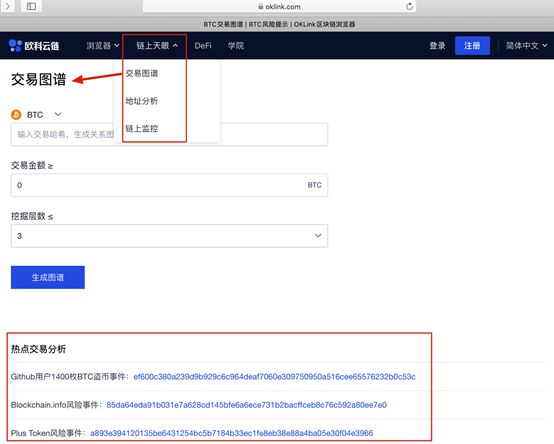Click the 欧科云链 logo
The image size is (554, 444).
[x=34, y=46]
